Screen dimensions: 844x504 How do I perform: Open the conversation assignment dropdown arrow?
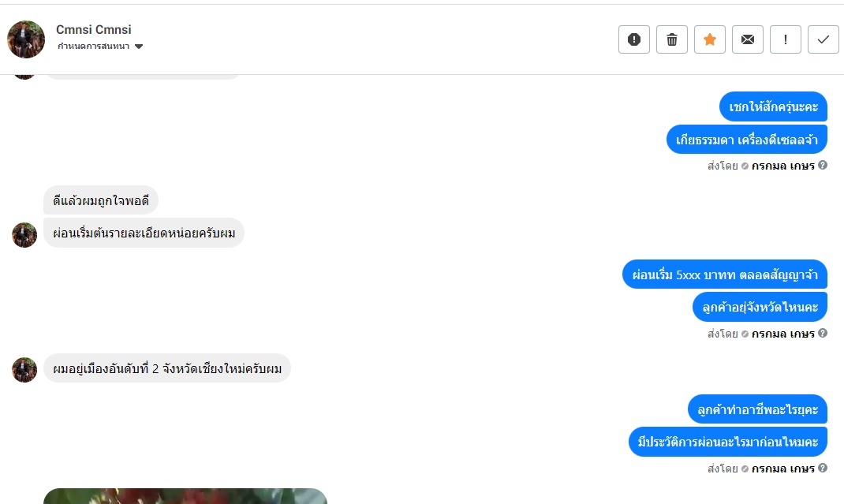[x=139, y=47]
